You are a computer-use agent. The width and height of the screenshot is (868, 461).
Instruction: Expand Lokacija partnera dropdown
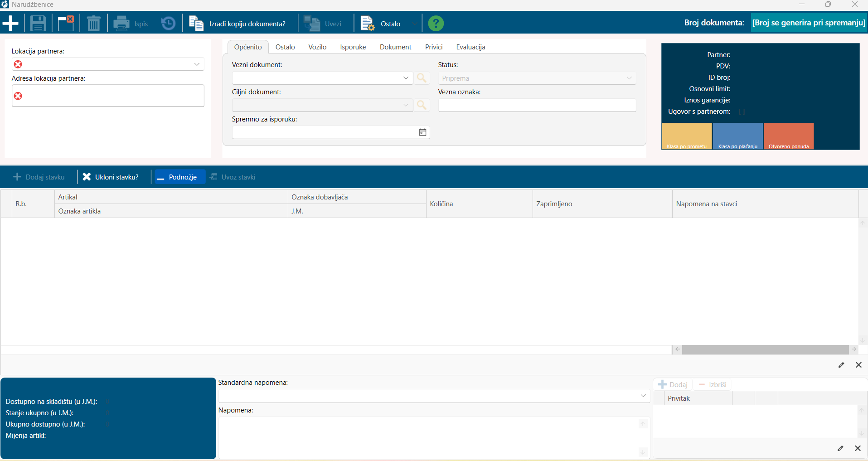click(x=197, y=64)
